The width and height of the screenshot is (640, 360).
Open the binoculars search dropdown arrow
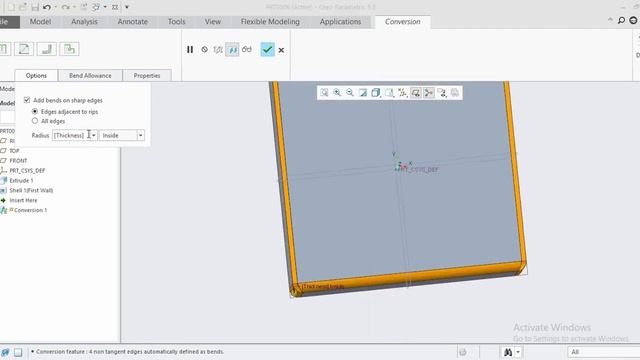point(518,352)
